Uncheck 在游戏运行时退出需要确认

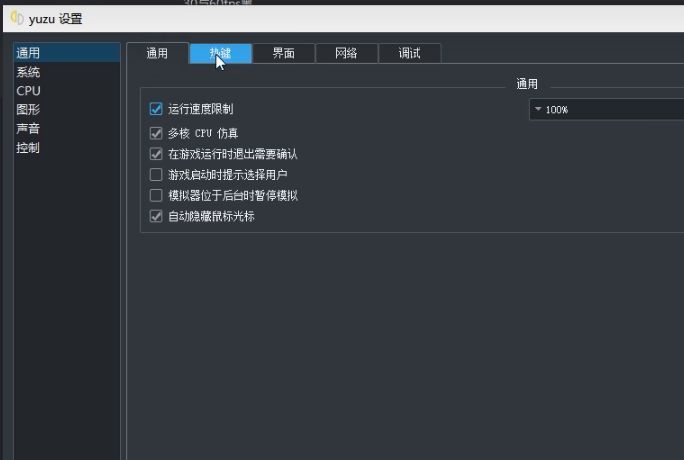[156, 154]
